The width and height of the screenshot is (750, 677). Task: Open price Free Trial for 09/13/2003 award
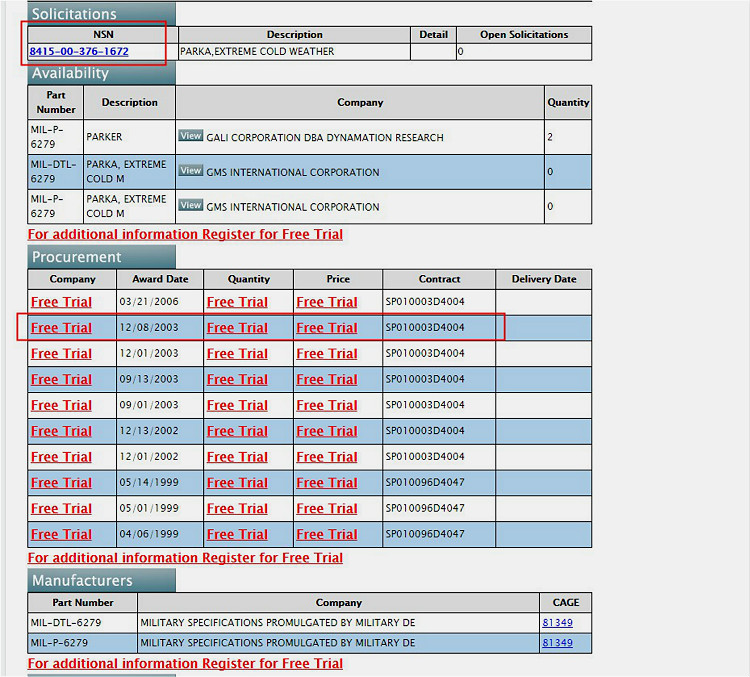point(327,379)
